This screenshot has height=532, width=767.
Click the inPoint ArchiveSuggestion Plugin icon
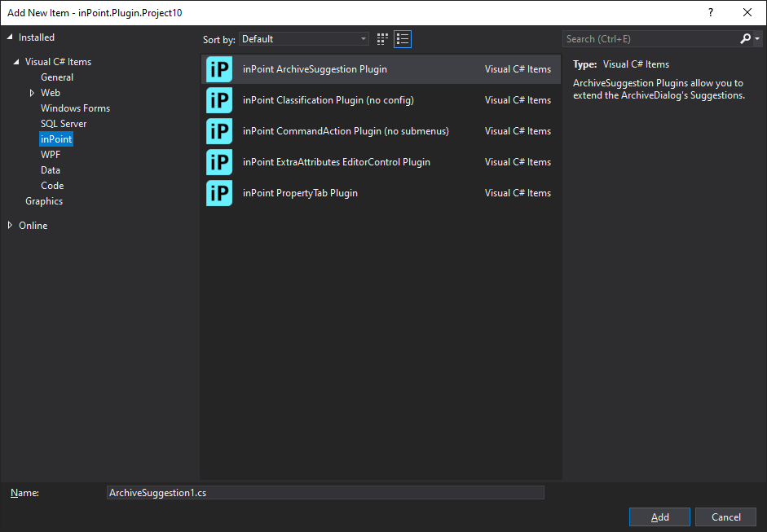[x=219, y=69]
